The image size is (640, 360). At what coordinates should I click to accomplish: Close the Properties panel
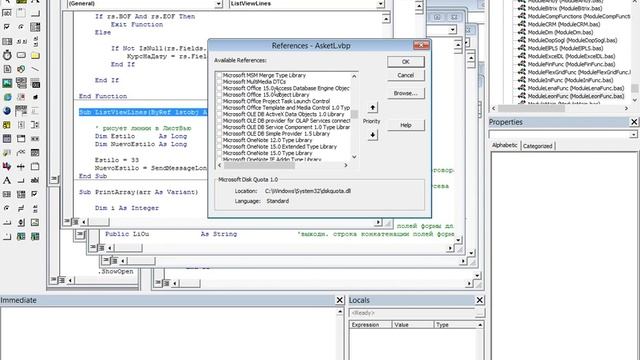[x=634, y=122]
